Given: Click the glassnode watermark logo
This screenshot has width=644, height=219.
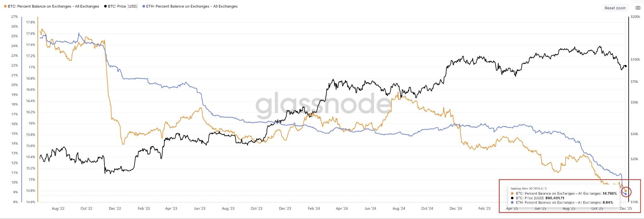Looking at the screenshot, I should tap(323, 104).
